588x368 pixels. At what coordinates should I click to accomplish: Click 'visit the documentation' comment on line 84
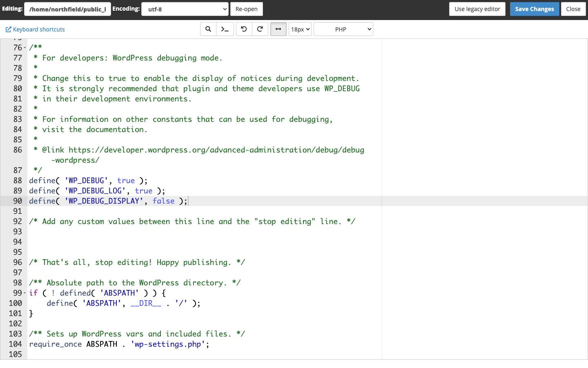tap(95, 130)
